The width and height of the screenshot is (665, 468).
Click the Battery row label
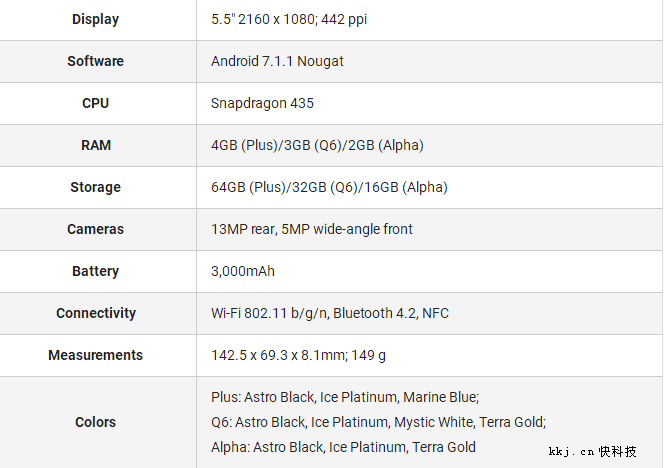click(96, 271)
